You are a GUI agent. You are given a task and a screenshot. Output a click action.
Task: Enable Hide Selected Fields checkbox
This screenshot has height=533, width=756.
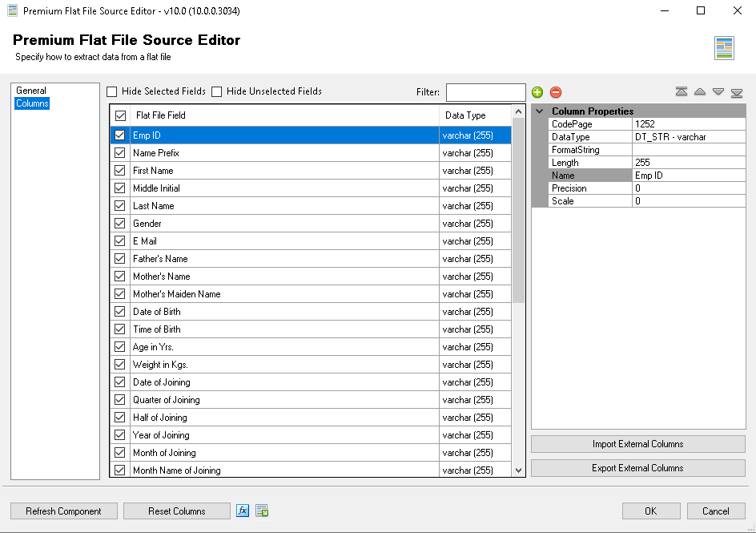(x=112, y=91)
